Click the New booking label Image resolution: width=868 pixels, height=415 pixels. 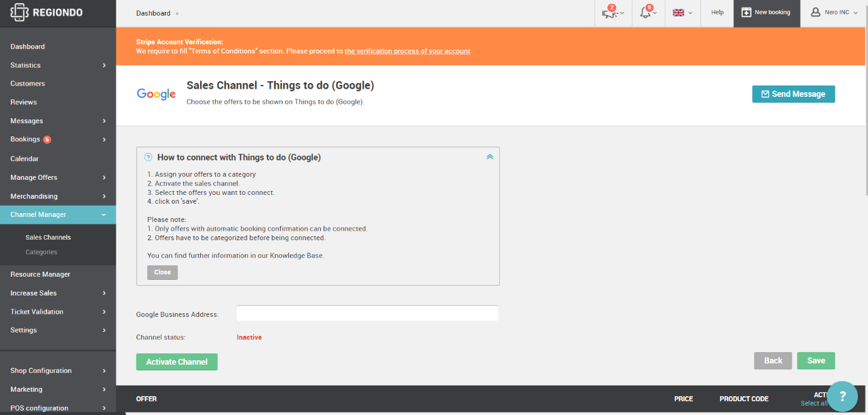(772, 13)
